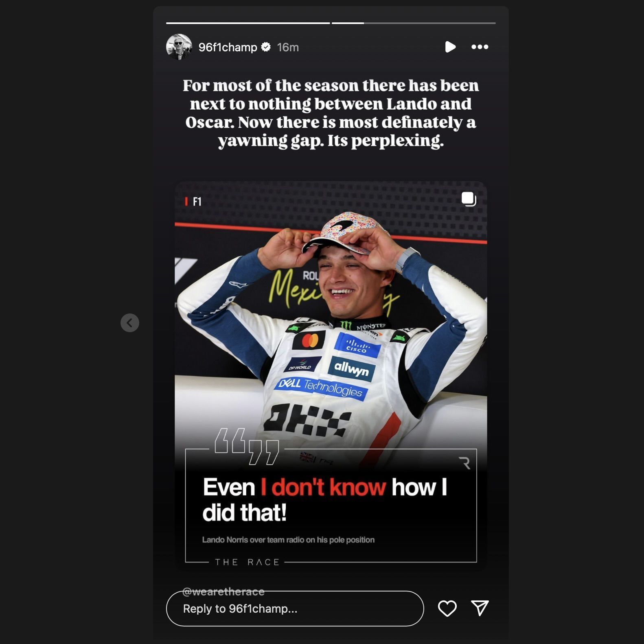The width and height of the screenshot is (644, 644).
Task: Open the 96f1champ profile avatar
Action: click(179, 47)
